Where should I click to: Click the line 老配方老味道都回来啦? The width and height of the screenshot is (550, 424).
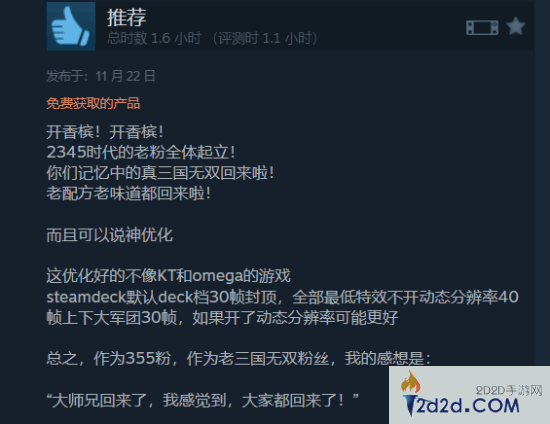[129, 193]
